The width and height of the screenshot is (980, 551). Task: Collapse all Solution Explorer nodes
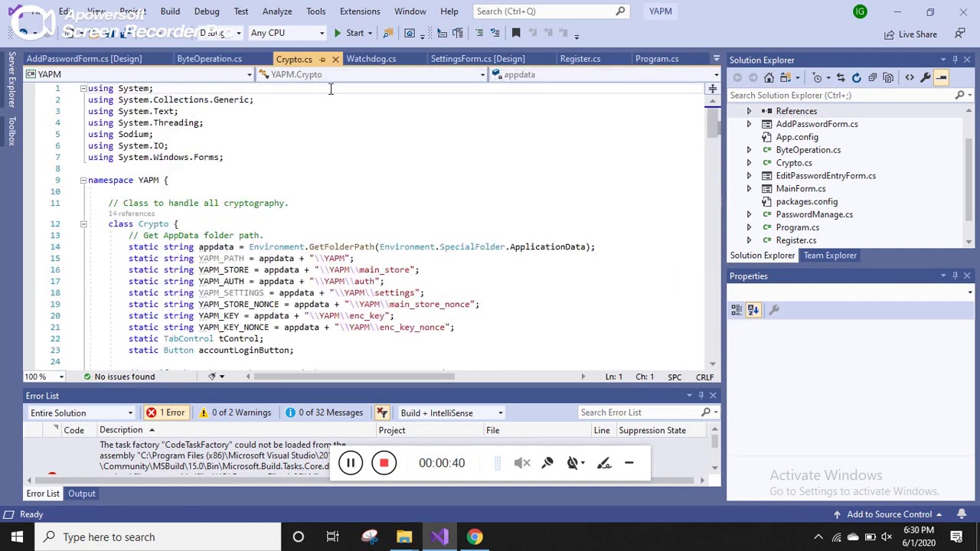point(872,77)
